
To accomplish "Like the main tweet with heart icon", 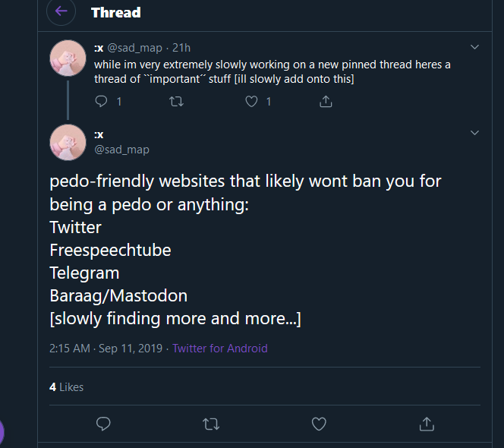I will pyautogui.click(x=319, y=424).
